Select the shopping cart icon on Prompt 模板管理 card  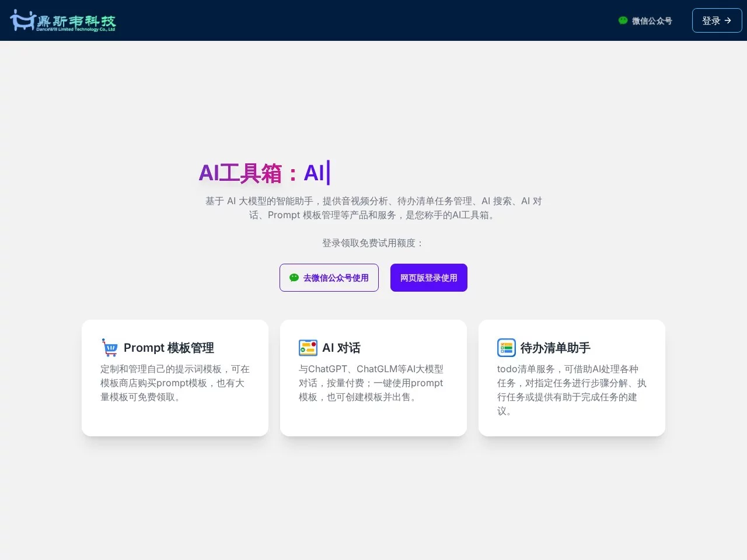110,347
